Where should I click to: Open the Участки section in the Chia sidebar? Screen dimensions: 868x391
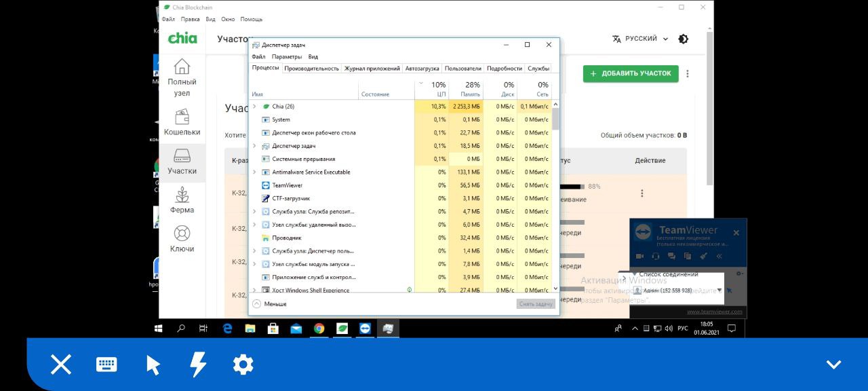click(x=182, y=162)
